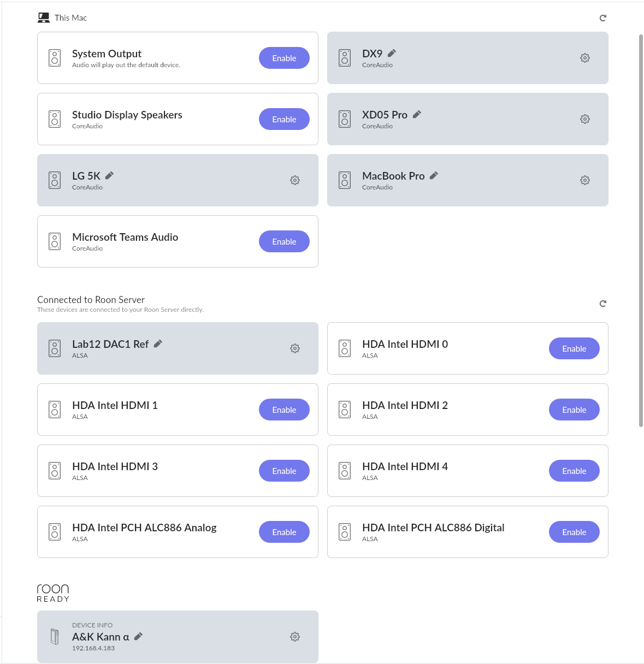The image size is (644, 664).
Task: Enable HDA Intel HDMI 0
Action: (574, 348)
